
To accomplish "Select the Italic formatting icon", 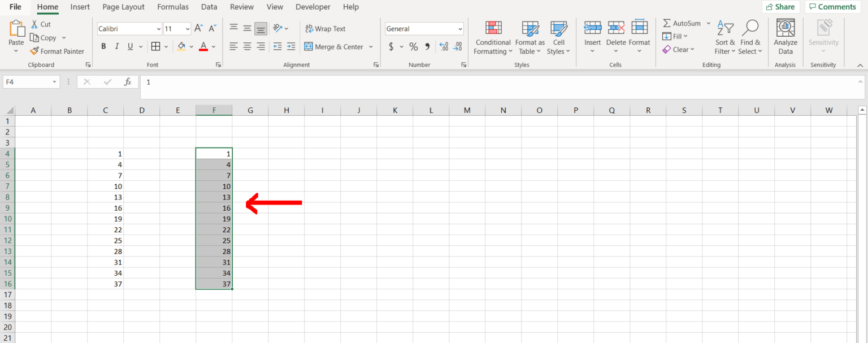I will click(116, 46).
